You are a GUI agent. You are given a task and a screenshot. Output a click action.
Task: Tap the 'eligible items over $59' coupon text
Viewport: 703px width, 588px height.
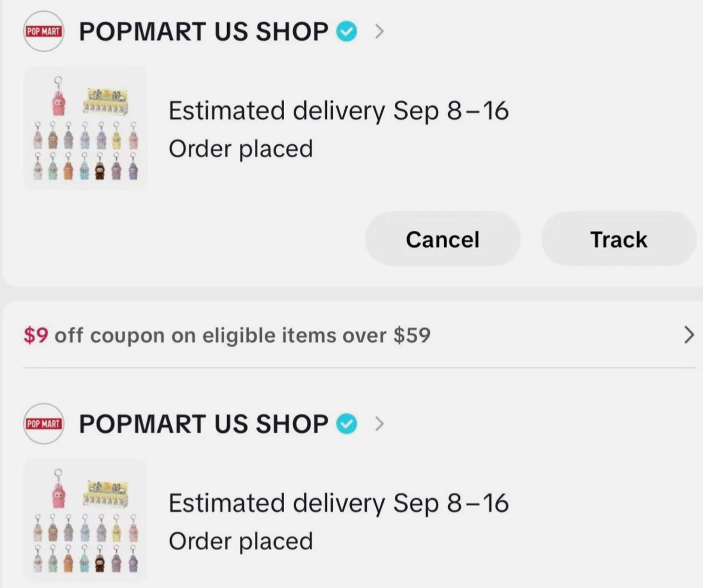pos(316,335)
